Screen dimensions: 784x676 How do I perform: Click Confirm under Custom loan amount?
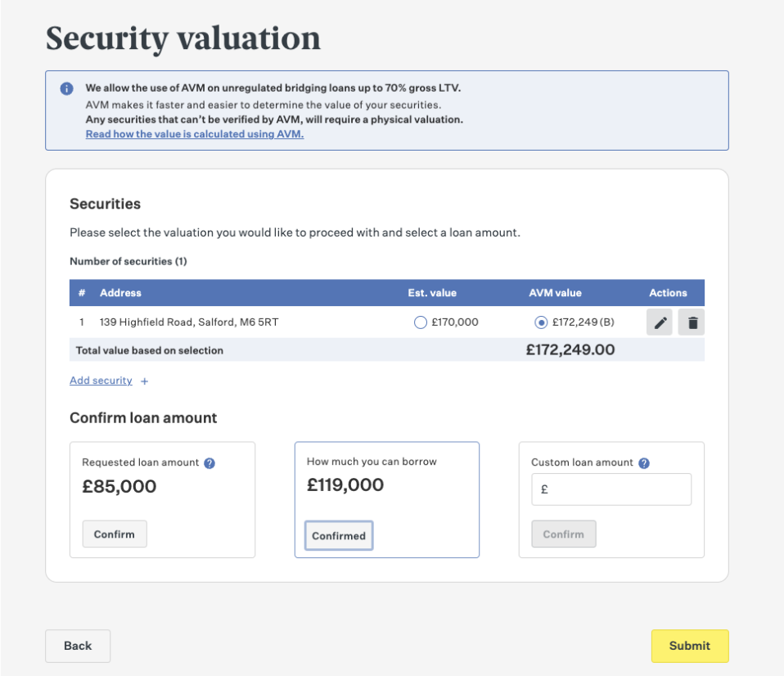pyautogui.click(x=564, y=534)
